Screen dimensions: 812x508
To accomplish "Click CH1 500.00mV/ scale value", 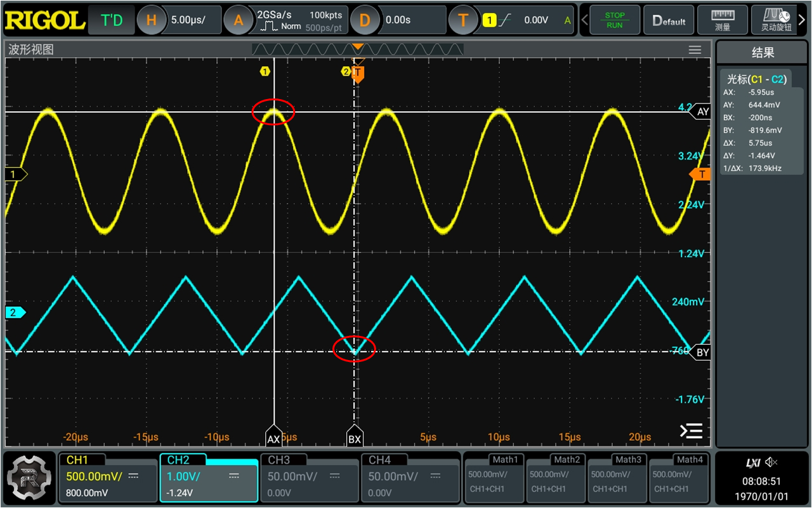I will point(95,476).
